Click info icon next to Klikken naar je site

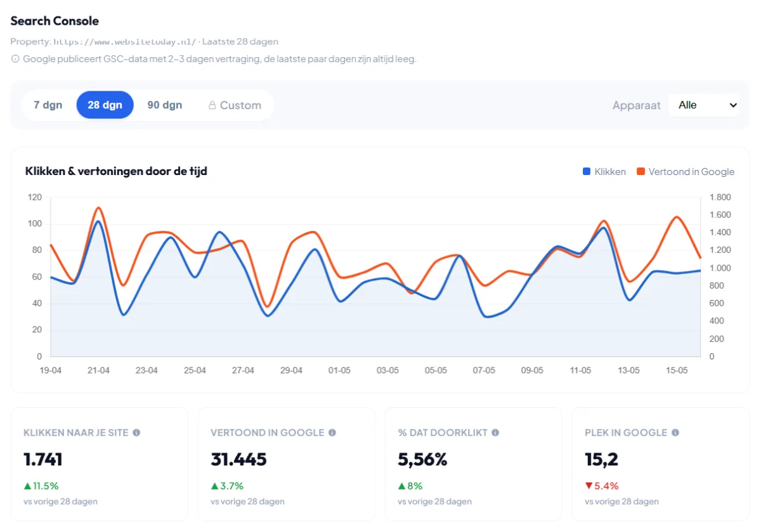[x=136, y=432]
